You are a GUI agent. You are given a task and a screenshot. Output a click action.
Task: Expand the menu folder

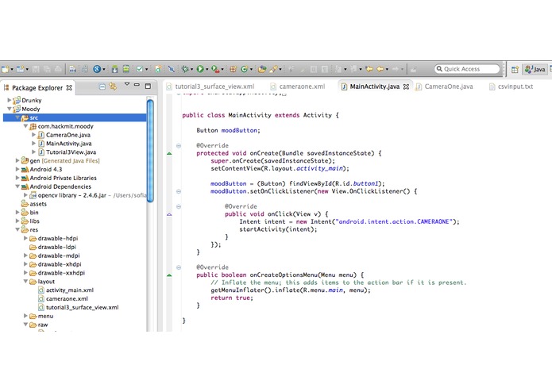click(25, 316)
